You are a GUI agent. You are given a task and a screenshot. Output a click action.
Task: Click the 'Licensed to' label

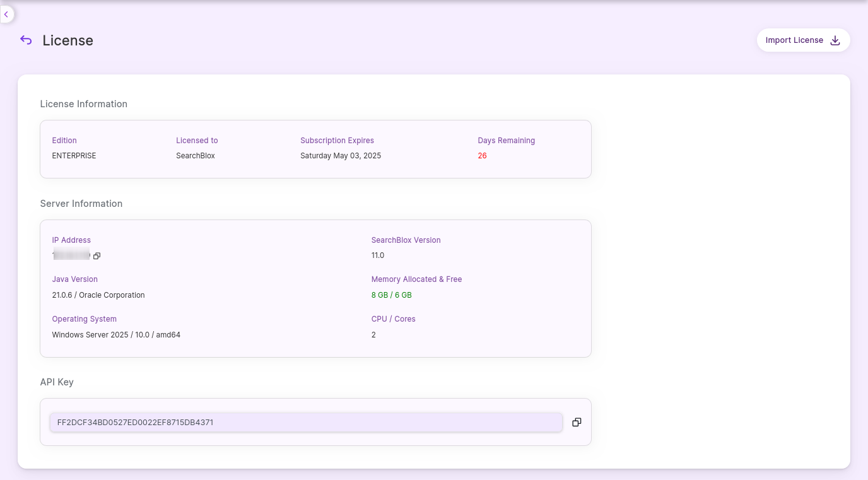click(197, 141)
